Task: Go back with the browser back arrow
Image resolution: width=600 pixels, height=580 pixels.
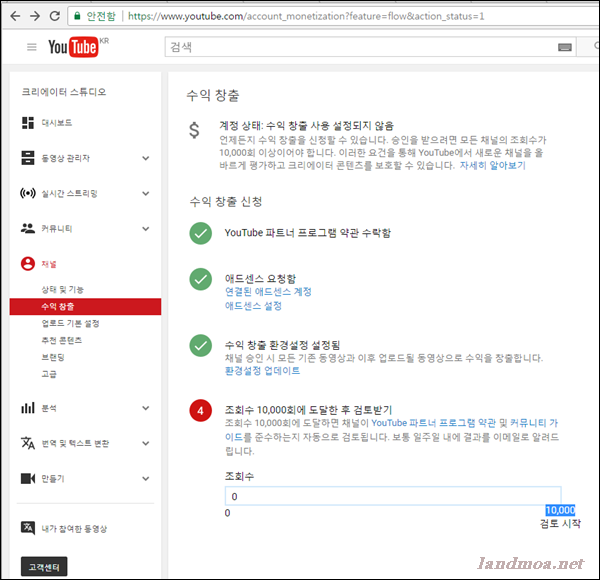Action: 15,16
